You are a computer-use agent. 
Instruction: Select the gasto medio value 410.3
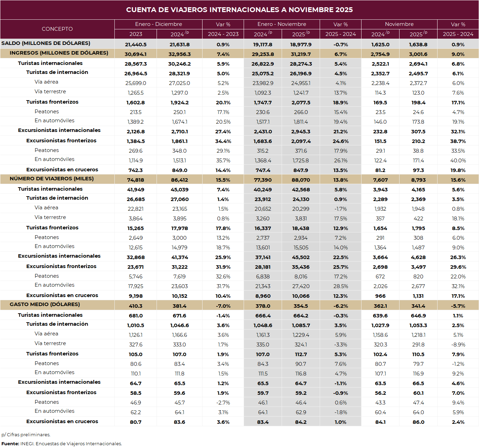pyautogui.click(x=135, y=306)
